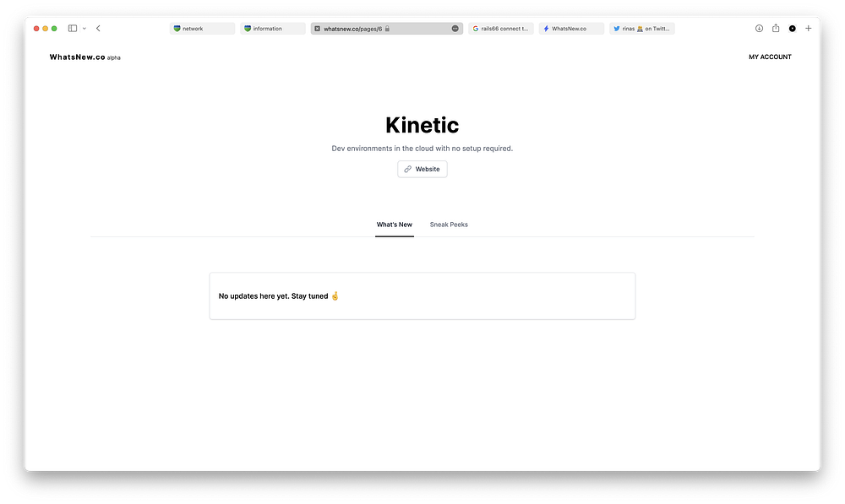Image resolution: width=845 pixels, height=504 pixels.
Task: Click the 'alpha' label beside the logo
Action: click(x=114, y=57)
